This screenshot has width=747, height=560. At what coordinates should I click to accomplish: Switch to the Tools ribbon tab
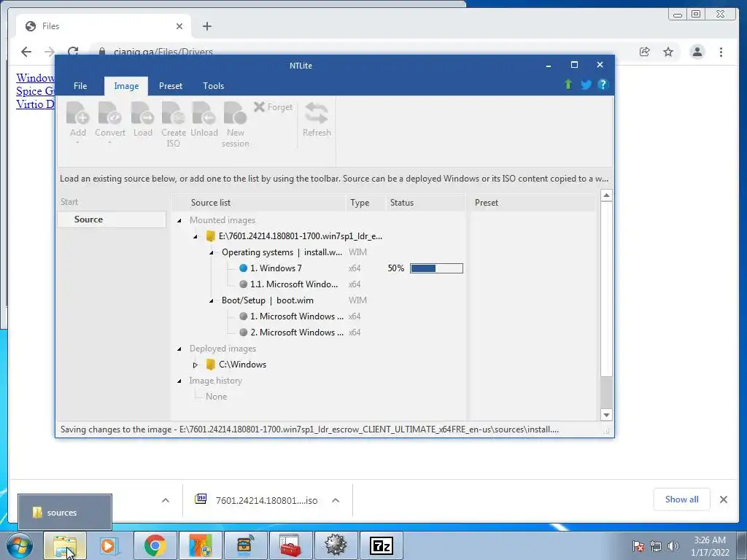click(x=214, y=86)
